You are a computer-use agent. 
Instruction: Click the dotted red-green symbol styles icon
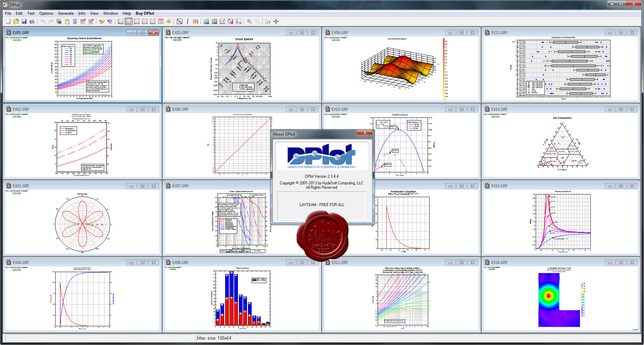(x=161, y=21)
